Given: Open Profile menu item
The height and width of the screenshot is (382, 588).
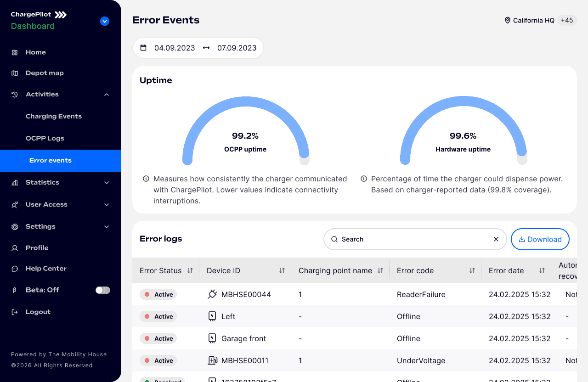Looking at the screenshot, I should coord(37,248).
